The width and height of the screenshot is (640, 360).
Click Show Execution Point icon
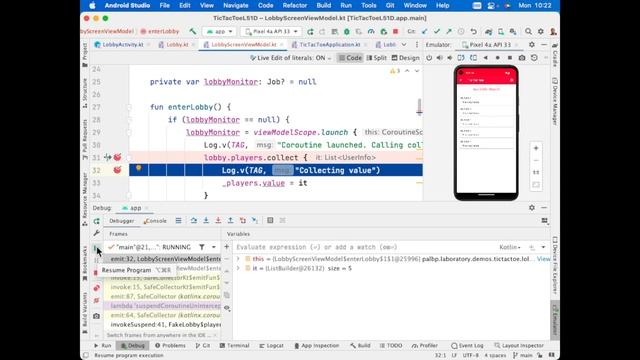click(178, 220)
